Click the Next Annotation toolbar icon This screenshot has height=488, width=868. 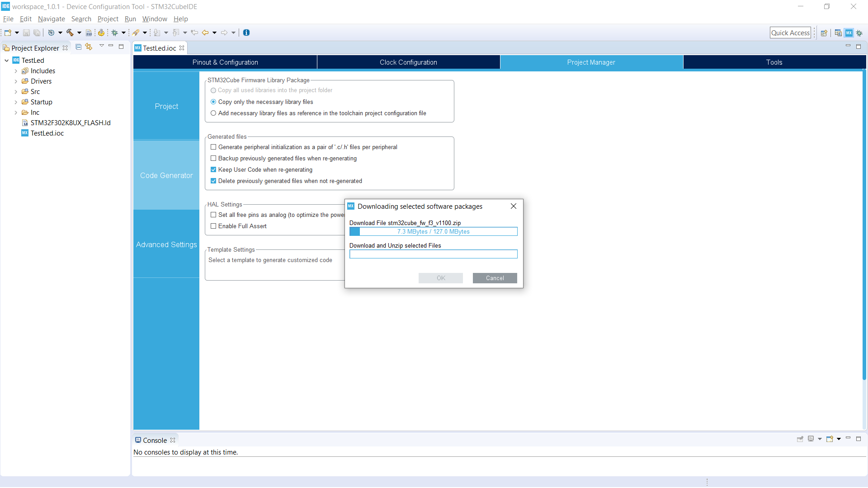point(157,33)
